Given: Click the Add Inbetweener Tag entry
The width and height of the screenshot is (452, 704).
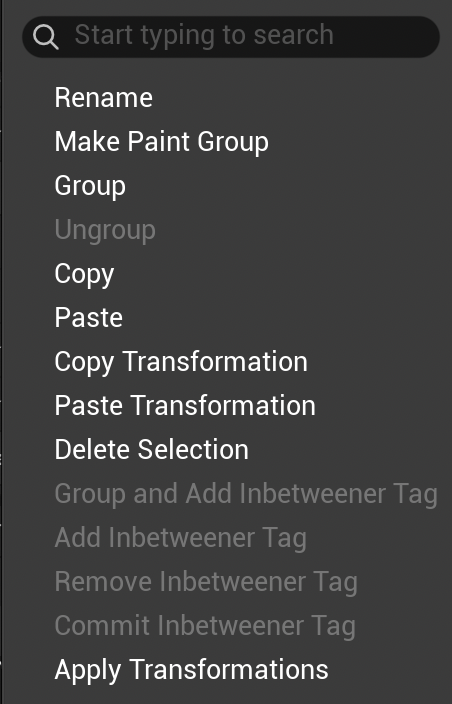Looking at the screenshot, I should 181,538.
